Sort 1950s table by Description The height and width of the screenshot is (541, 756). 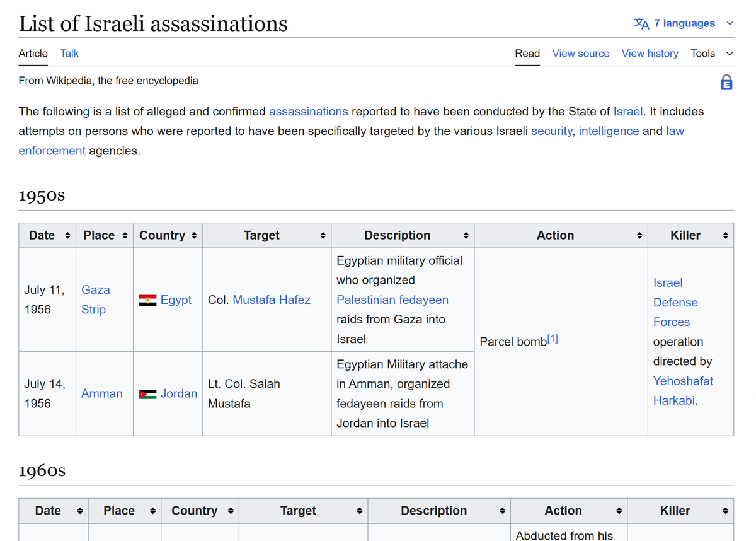(466, 236)
